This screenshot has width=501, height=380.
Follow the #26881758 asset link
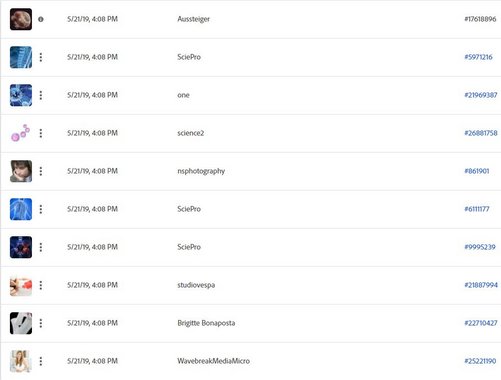point(481,133)
